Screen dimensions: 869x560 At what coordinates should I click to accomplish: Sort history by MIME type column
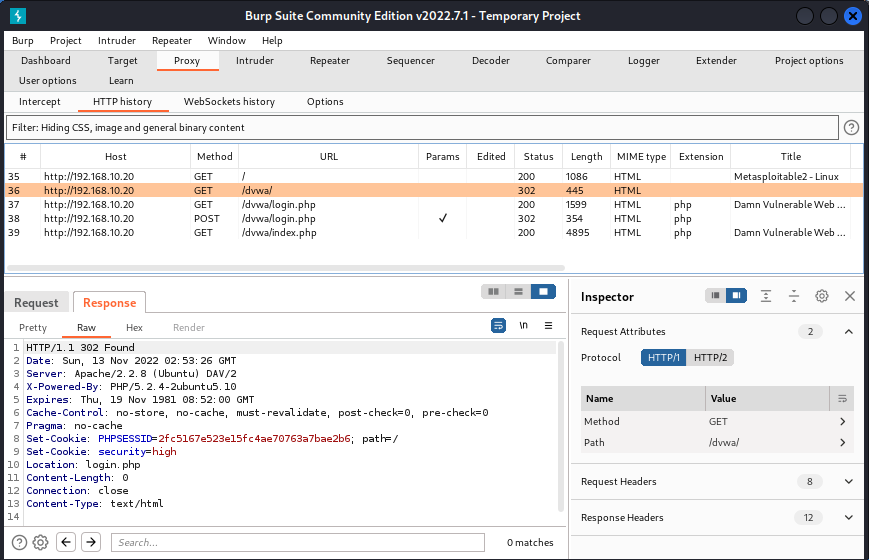641,156
